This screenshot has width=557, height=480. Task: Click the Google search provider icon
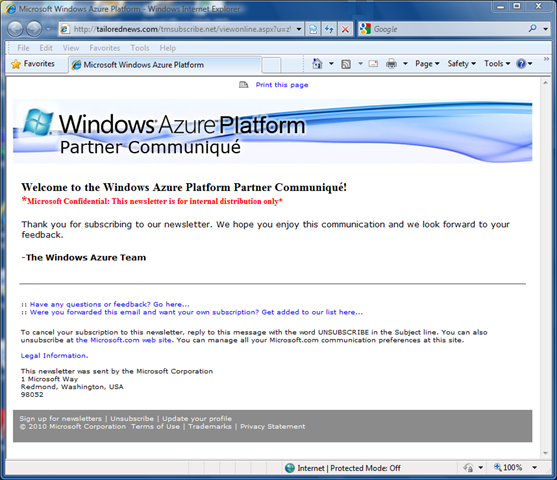[x=366, y=29]
